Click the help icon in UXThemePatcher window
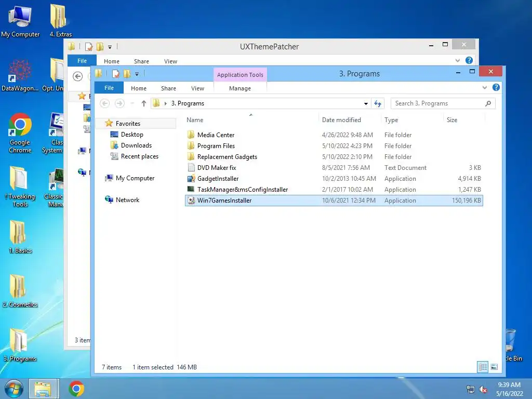Viewport: 532px width, 399px height. pos(469,60)
